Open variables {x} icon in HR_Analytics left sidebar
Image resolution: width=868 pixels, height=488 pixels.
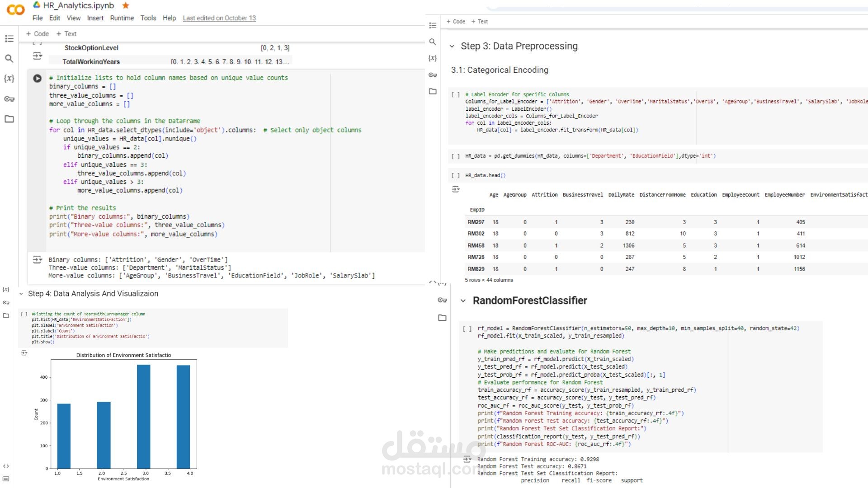point(9,79)
